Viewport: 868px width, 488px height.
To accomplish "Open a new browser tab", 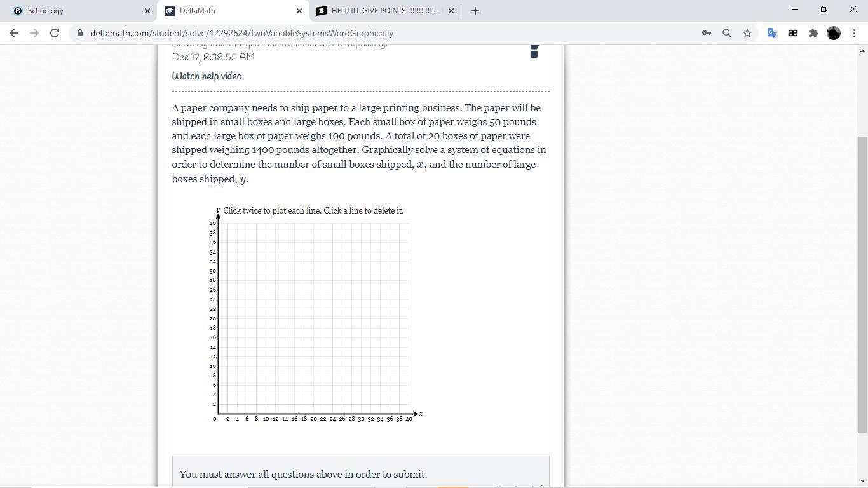I will click(475, 11).
